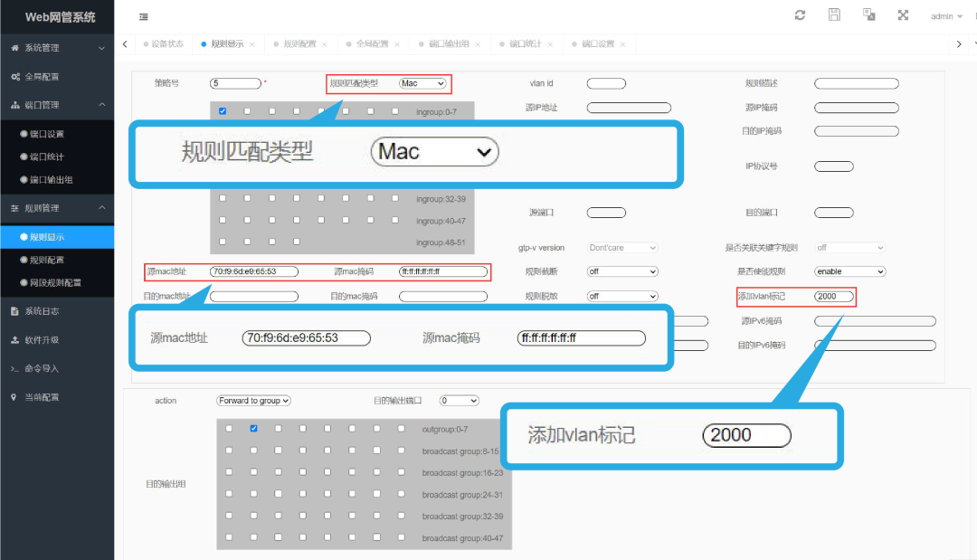977x560 pixels.
Task: Open the action Forward to group dropdown
Action: tap(253, 401)
